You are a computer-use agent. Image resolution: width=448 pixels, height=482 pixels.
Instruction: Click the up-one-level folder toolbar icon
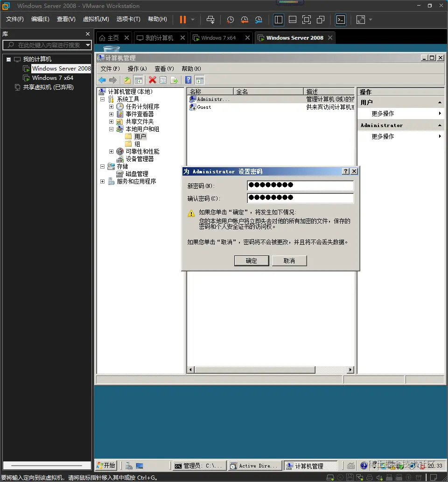pos(127,80)
